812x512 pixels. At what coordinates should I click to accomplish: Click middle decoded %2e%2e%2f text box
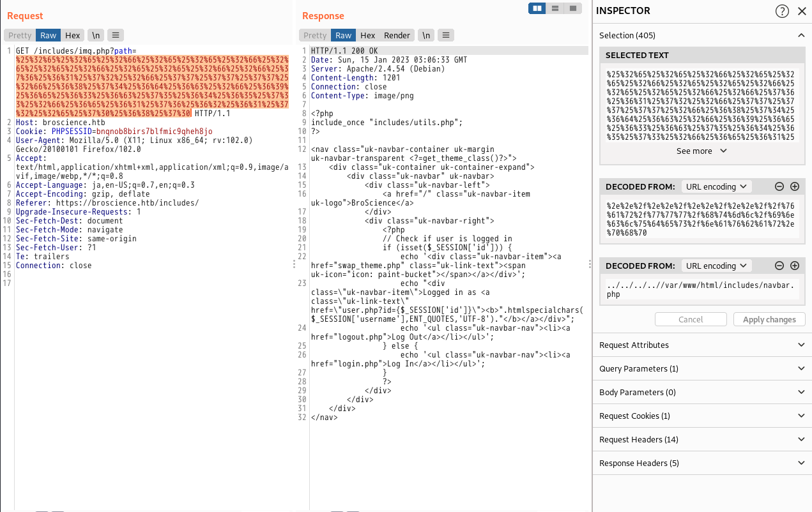point(702,219)
